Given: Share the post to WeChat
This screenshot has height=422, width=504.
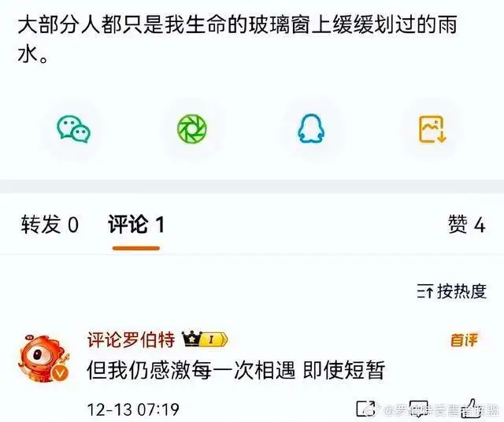Looking at the screenshot, I should [73, 129].
